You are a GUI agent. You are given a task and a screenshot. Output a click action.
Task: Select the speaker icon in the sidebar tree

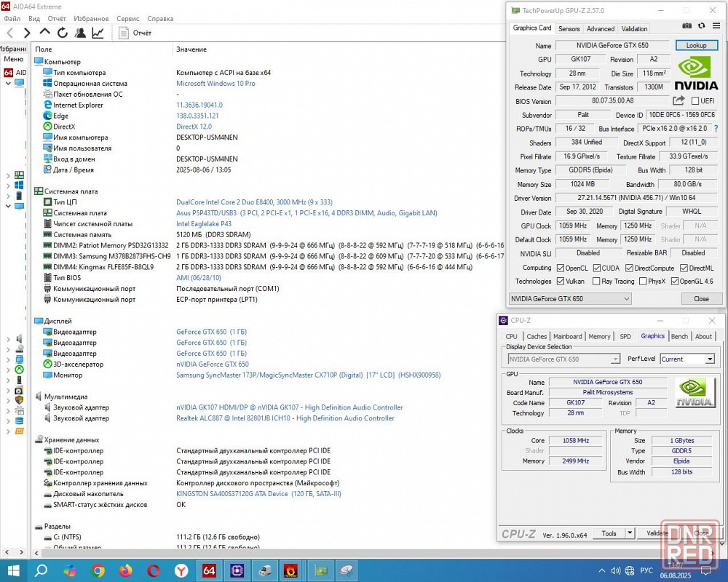click(x=19, y=338)
